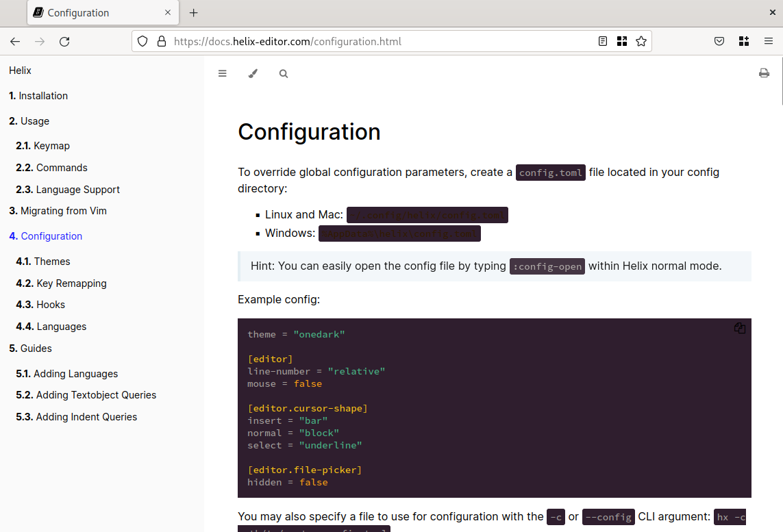This screenshot has height=532, width=783.
Task: Click the "onedark" theme value
Action: [319, 334]
